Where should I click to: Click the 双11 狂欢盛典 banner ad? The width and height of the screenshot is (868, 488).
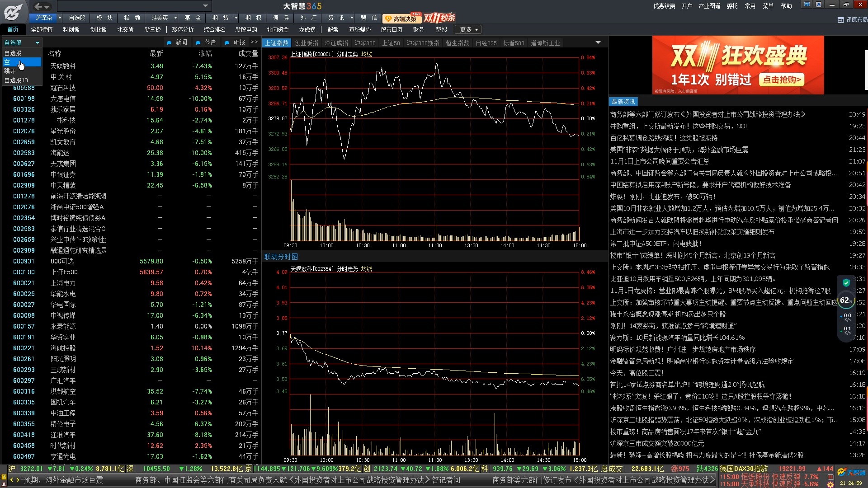pyautogui.click(x=738, y=65)
